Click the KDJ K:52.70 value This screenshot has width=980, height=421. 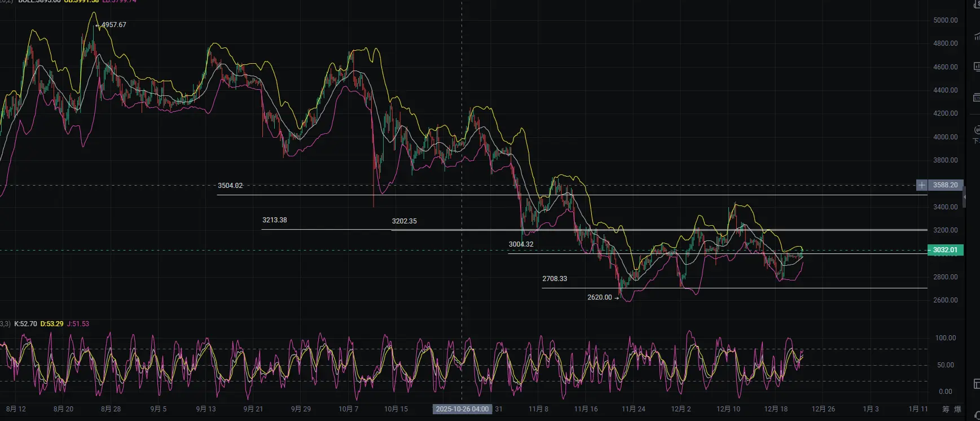(25, 324)
